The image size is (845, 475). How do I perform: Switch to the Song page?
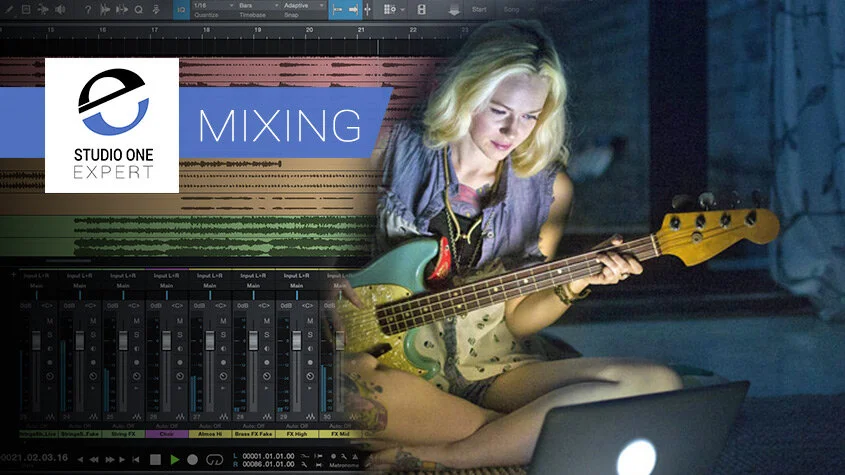[511, 10]
